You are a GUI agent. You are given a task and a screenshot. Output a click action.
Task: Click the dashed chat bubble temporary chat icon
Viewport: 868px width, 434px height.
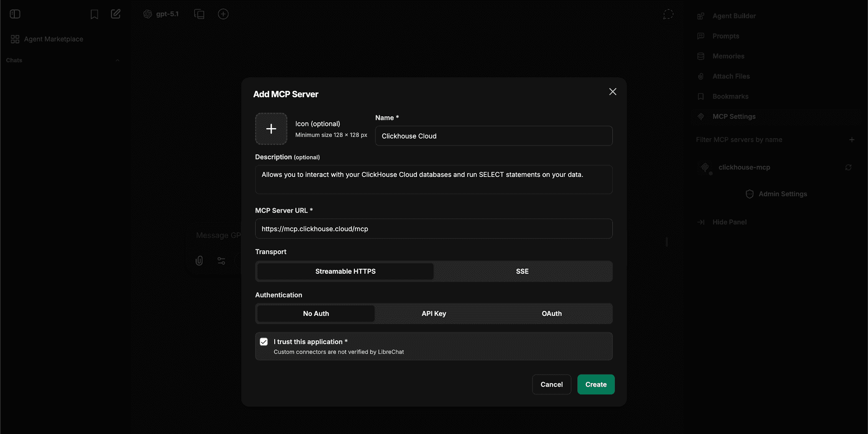click(x=668, y=14)
